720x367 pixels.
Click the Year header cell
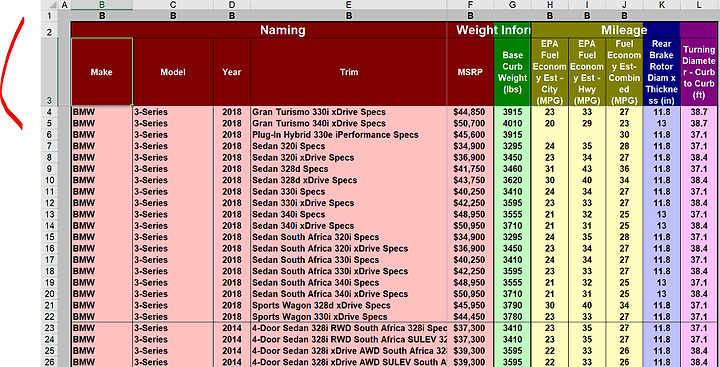click(232, 72)
